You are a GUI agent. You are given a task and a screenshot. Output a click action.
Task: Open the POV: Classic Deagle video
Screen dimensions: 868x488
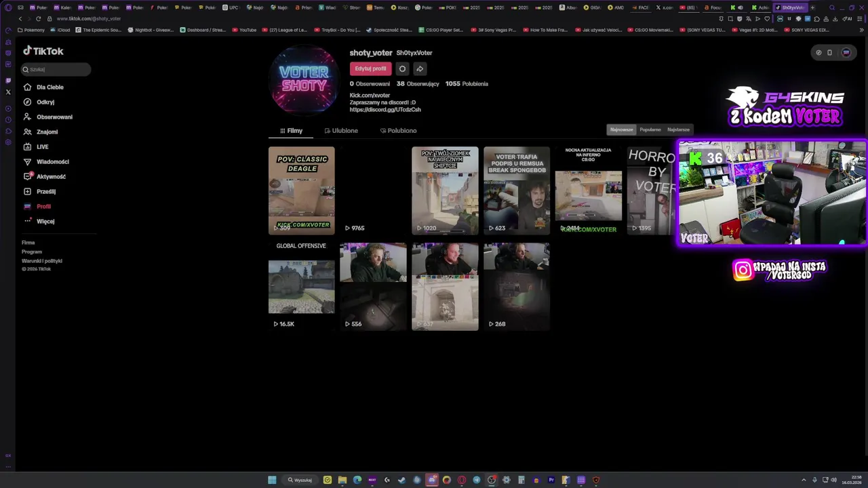pyautogui.click(x=301, y=190)
